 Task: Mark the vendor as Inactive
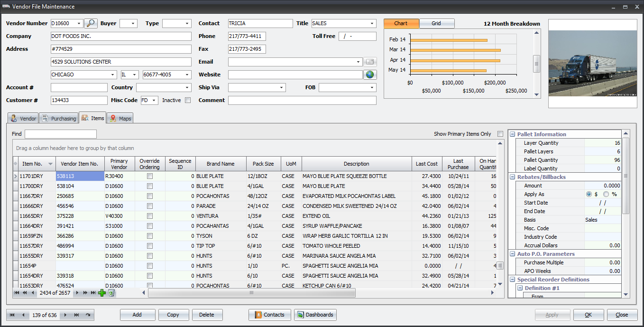coord(187,100)
